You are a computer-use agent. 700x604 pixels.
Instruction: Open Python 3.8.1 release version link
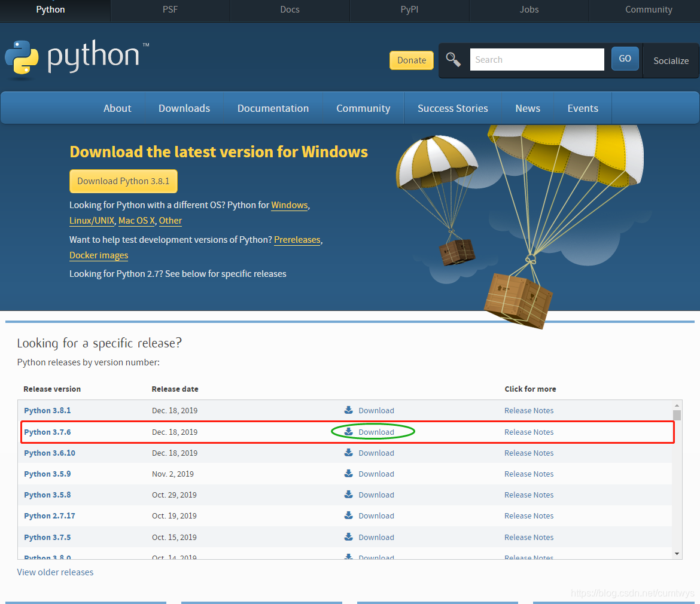pos(47,410)
